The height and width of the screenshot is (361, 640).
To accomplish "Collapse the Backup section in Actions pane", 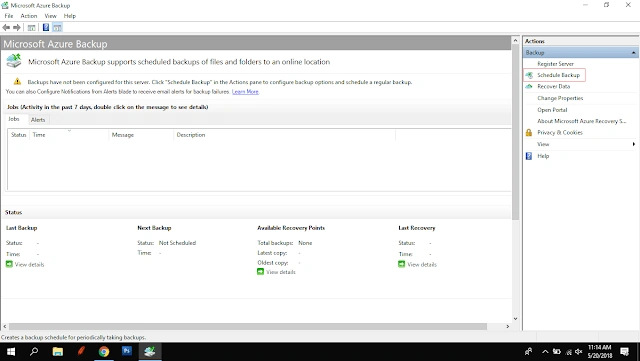I will point(633,53).
